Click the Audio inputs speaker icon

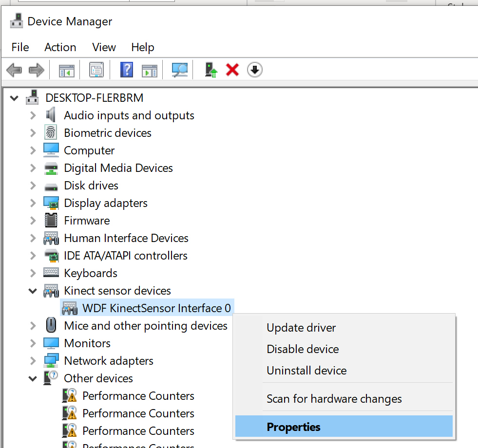click(51, 115)
